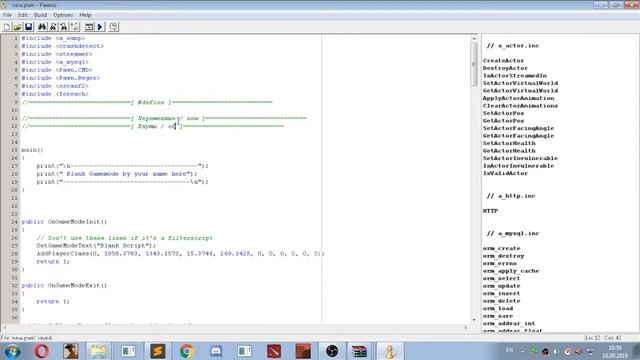Open WinRAR from the taskbar

tap(360, 351)
